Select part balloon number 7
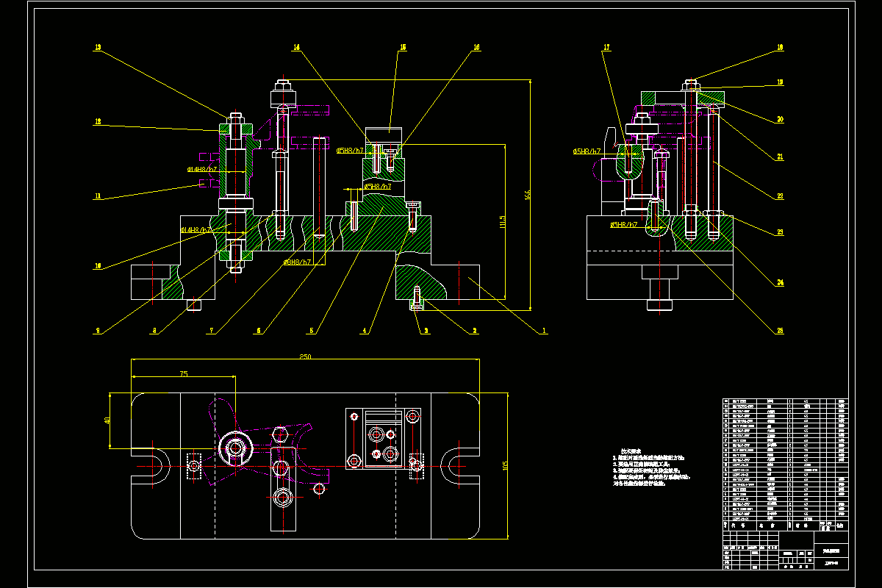This screenshot has width=882, height=588. point(211,331)
